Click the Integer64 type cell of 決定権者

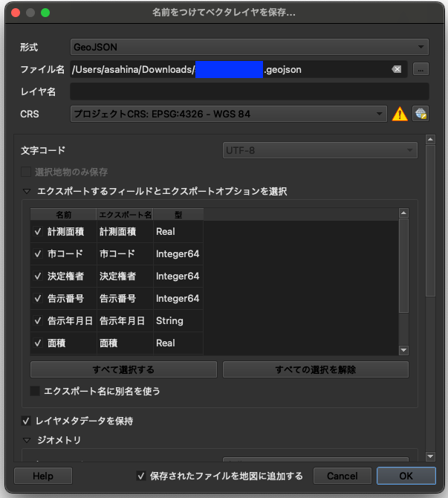point(178,276)
